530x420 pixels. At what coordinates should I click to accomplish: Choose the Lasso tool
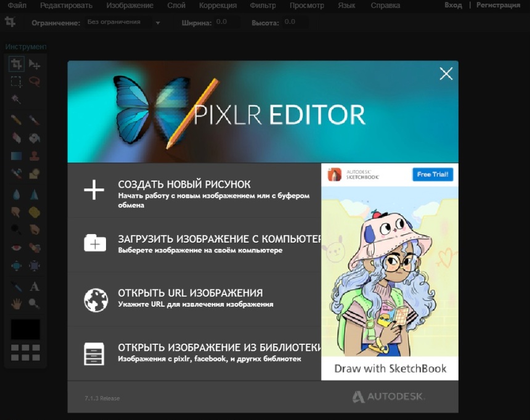(x=35, y=82)
